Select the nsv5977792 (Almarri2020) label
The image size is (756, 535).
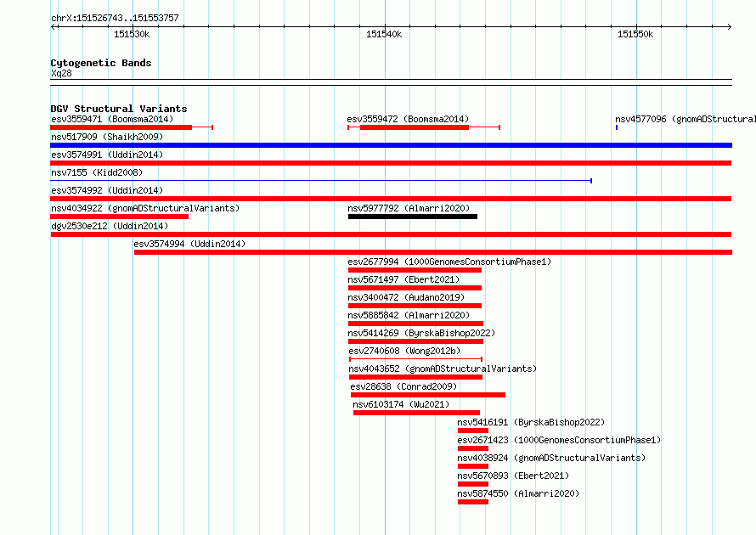409,208
